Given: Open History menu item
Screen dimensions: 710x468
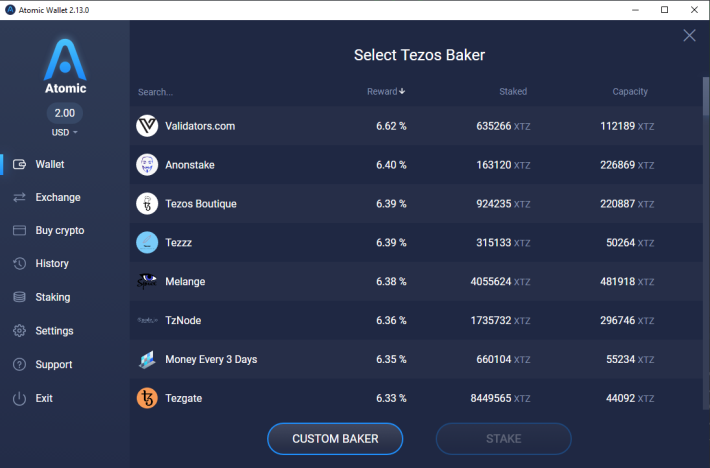Looking at the screenshot, I should pyautogui.click(x=52, y=263).
